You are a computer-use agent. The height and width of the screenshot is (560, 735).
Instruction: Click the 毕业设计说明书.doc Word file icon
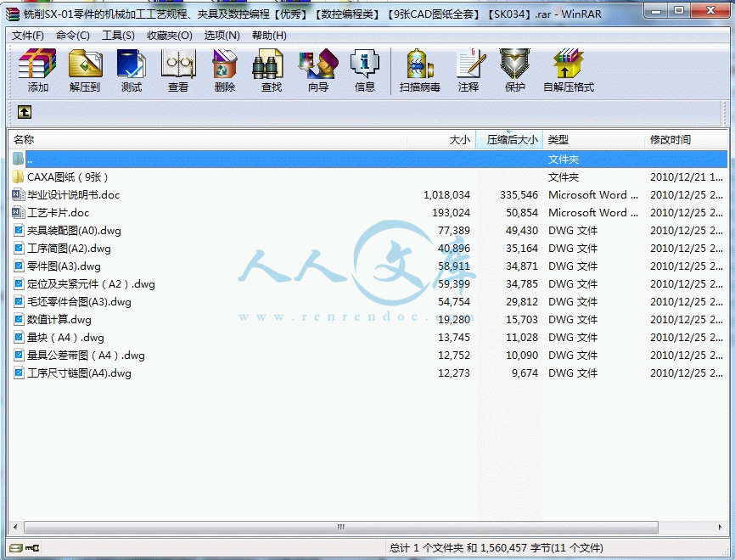(x=19, y=195)
